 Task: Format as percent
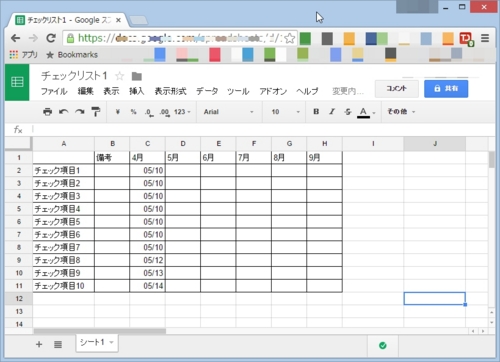[x=133, y=112]
